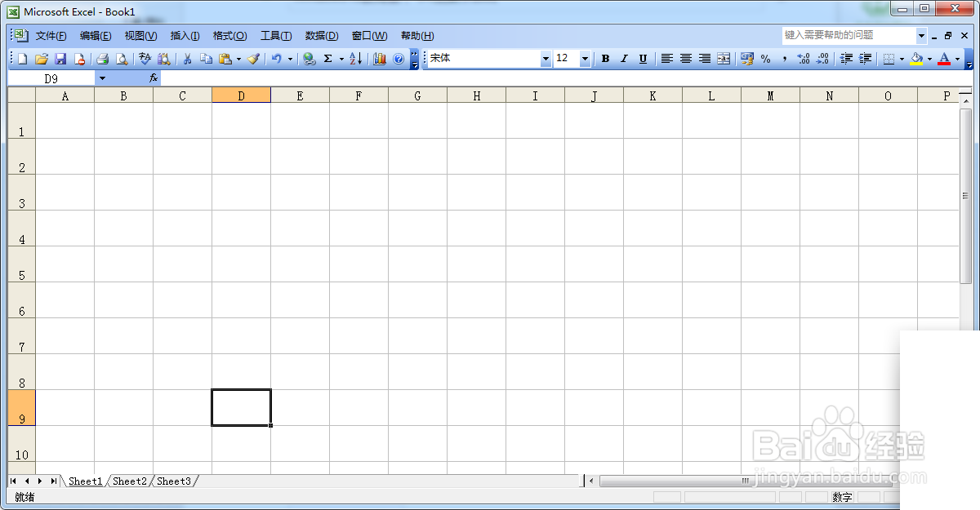
Task: Apply red font color
Action: (944, 59)
